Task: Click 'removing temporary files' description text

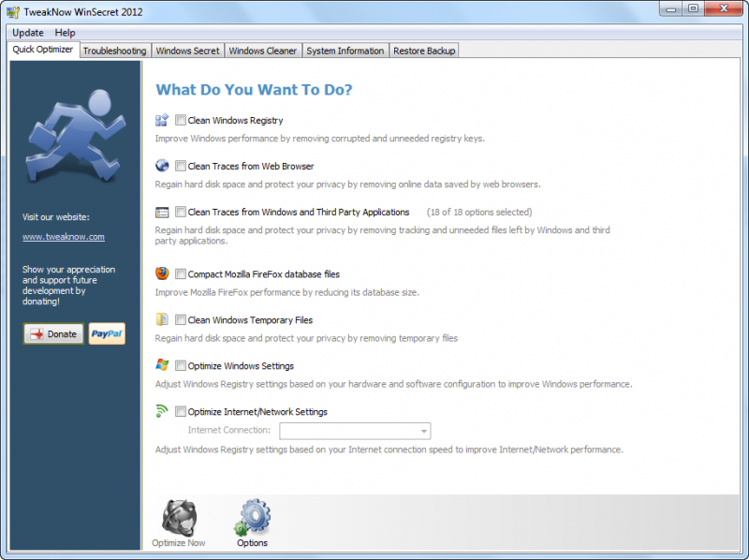Action: tap(306, 338)
